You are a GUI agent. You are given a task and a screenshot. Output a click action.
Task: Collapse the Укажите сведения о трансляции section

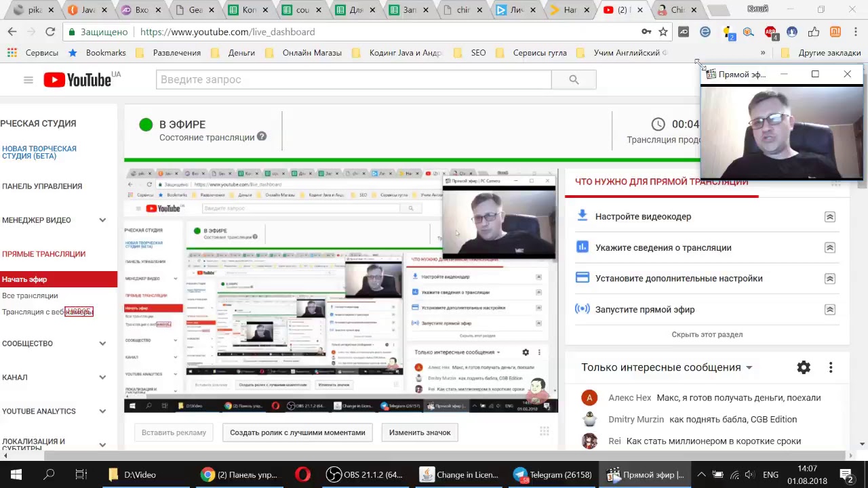(x=830, y=248)
